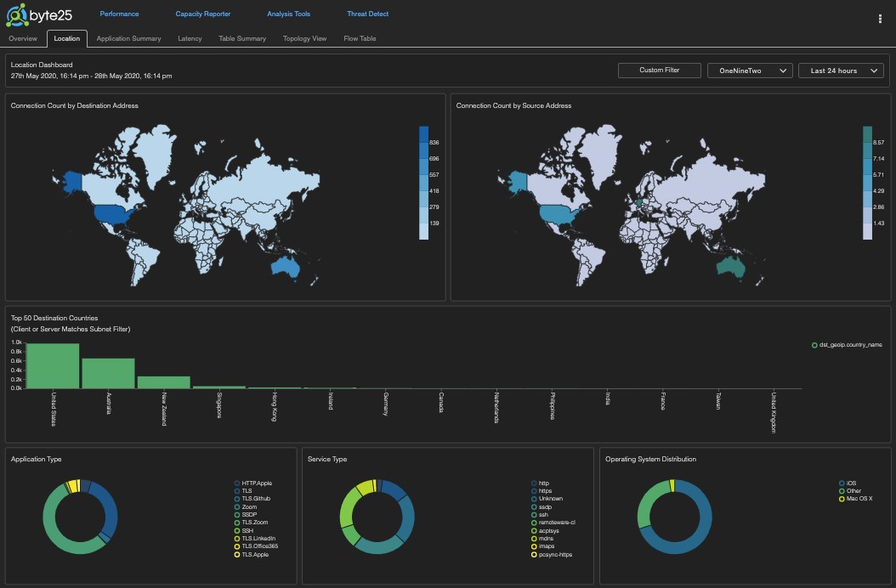Open the OneNineTwo dropdown
The height and width of the screenshot is (588, 896).
tap(750, 71)
